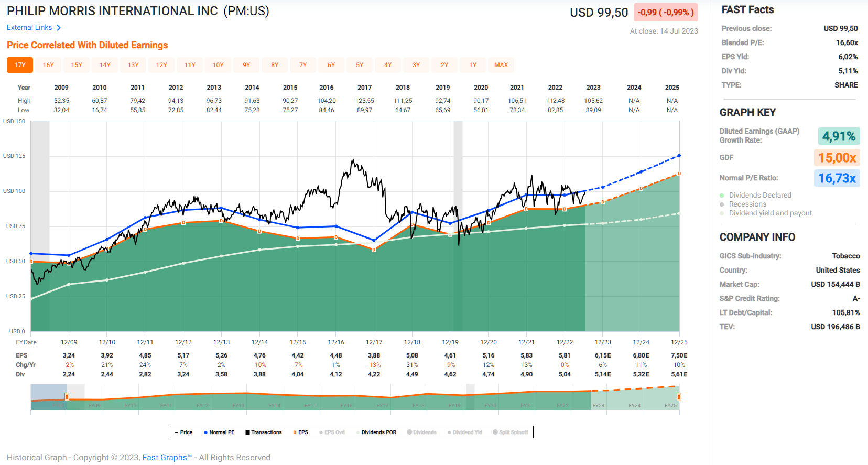Toggle the EPS legend series

point(300,432)
